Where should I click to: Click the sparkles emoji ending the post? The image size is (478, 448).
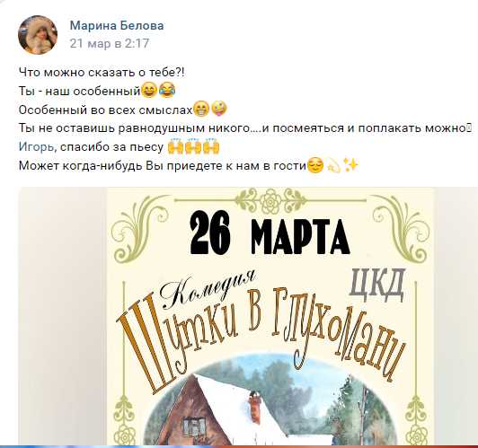click(x=350, y=165)
